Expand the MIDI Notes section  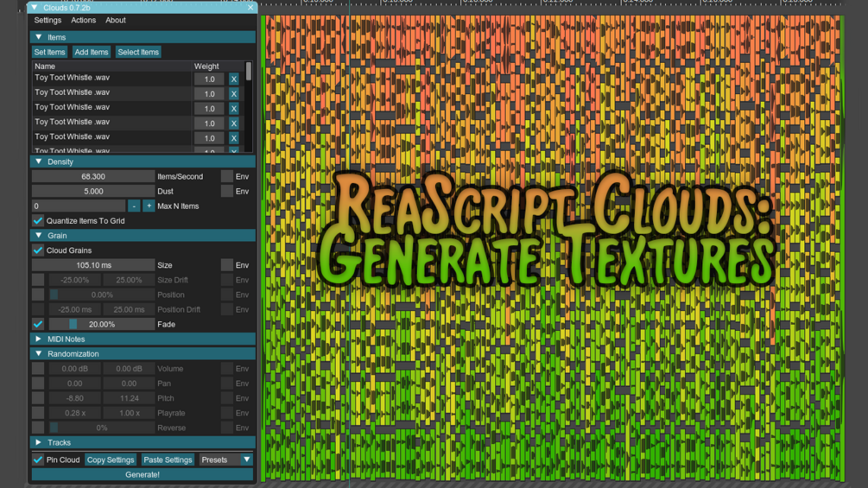pyautogui.click(x=38, y=339)
